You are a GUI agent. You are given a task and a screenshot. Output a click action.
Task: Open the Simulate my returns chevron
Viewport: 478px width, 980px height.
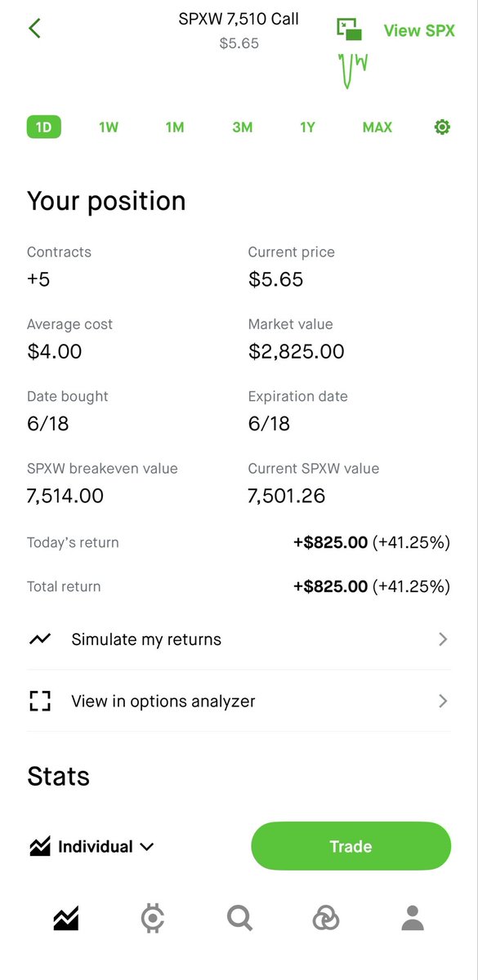click(x=443, y=639)
